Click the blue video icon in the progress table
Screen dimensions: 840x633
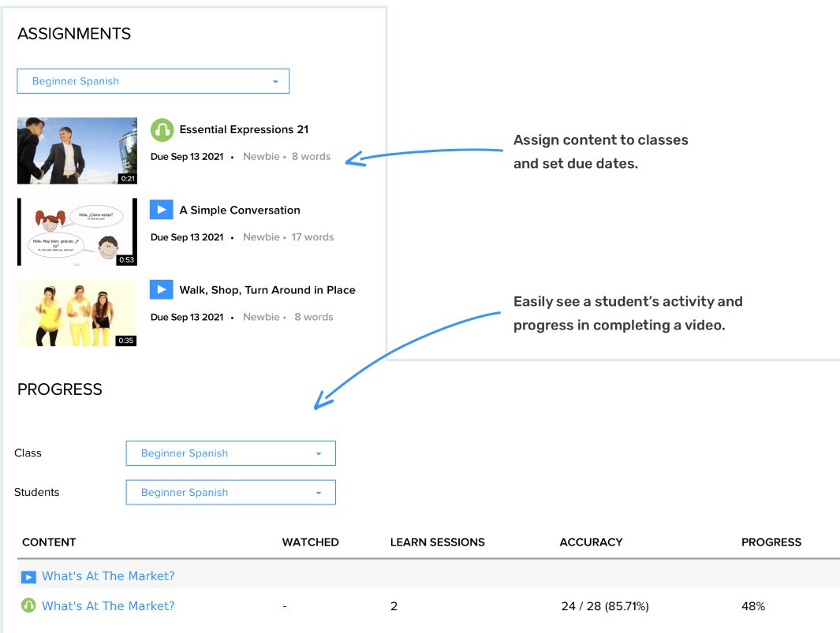click(x=28, y=577)
